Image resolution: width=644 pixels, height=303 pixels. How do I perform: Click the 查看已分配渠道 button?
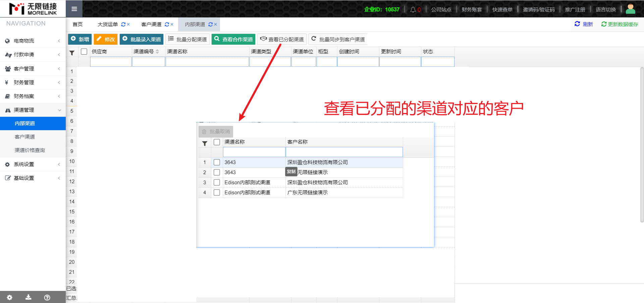click(x=282, y=39)
